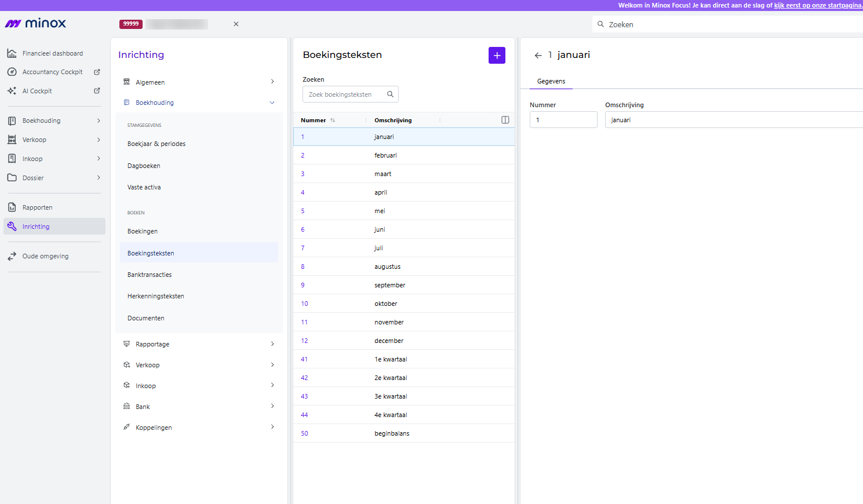Click the Omschrijving field containing januari
The image size is (863, 504).
(734, 120)
